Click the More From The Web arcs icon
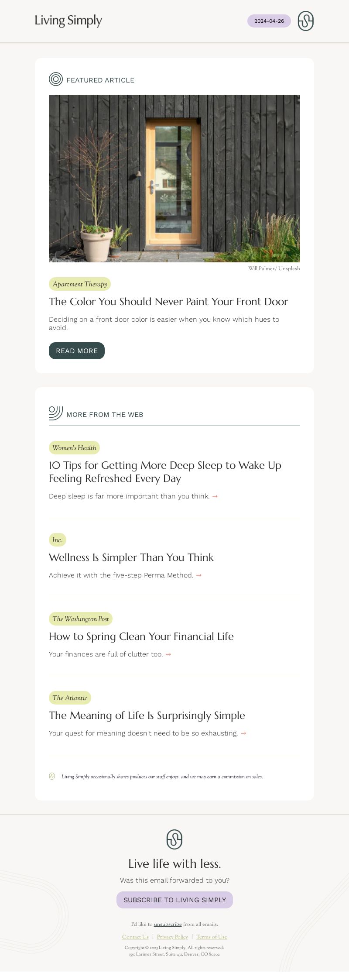This screenshot has height=980, width=349. [56, 413]
